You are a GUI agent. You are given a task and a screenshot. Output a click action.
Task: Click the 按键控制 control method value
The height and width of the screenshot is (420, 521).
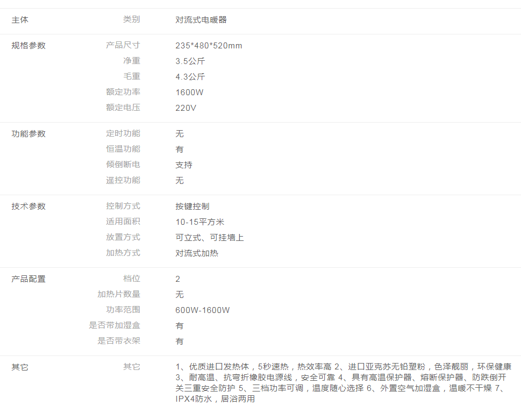(192, 207)
